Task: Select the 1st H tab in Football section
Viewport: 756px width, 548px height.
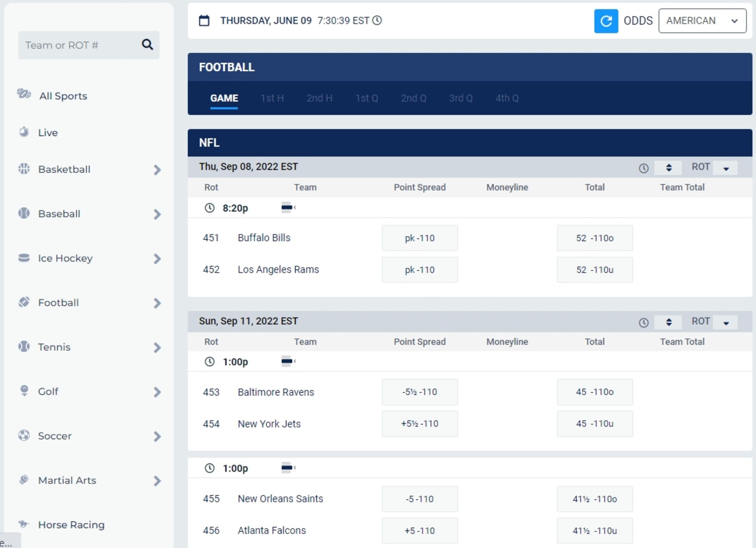Action: 272,98
